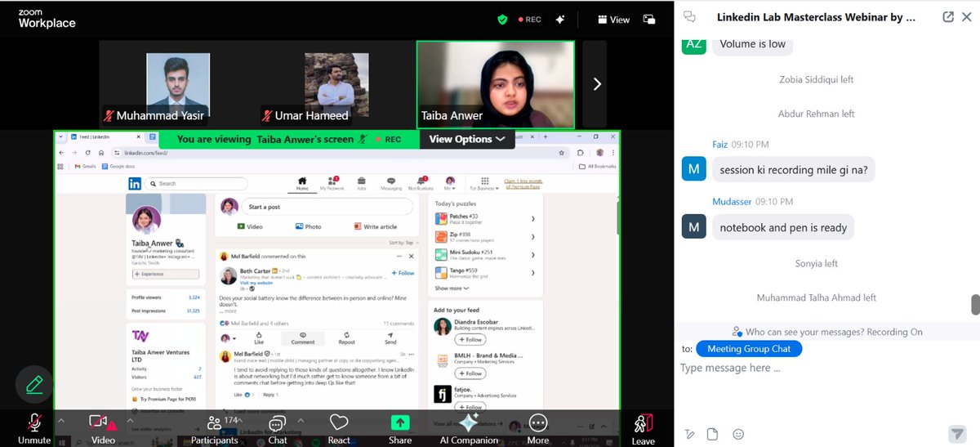This screenshot has height=447, width=980.
Task: Expand Show more under Today's puzzles
Action: tap(452, 288)
